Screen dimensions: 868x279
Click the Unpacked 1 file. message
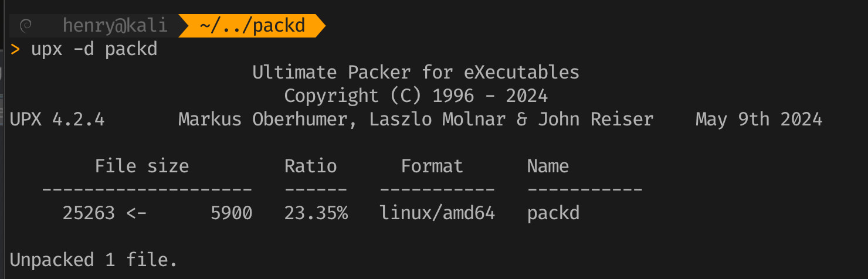coord(94,260)
